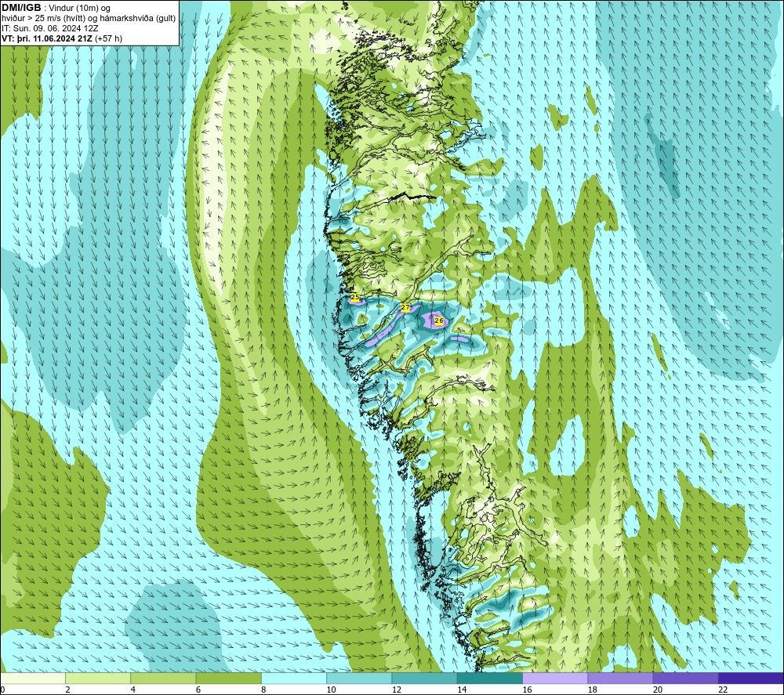Pick the pale cream 0–2 legend swatch
The image size is (784, 695).
coord(33,678)
